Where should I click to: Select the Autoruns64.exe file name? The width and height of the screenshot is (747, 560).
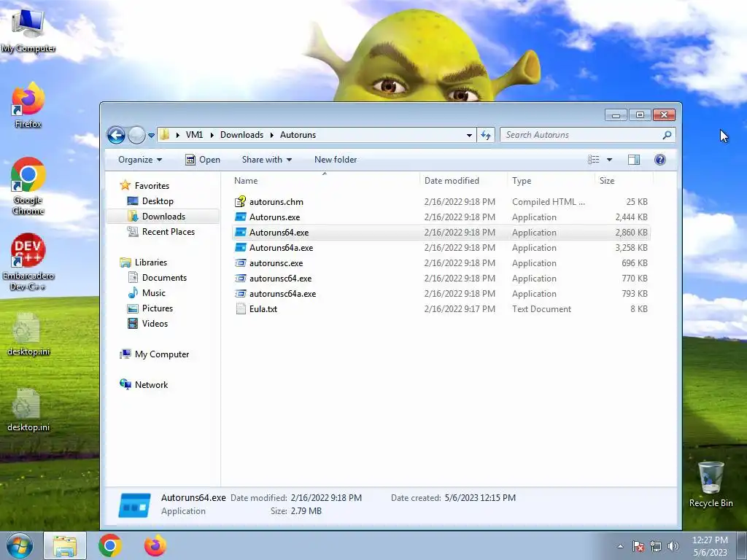279,233
